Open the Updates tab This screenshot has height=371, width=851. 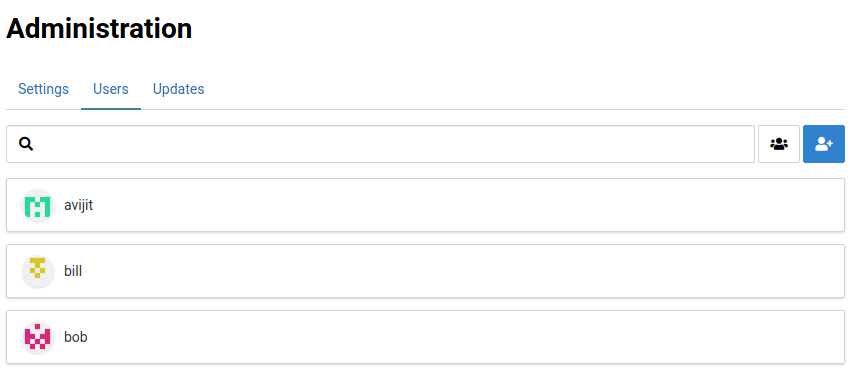click(179, 89)
